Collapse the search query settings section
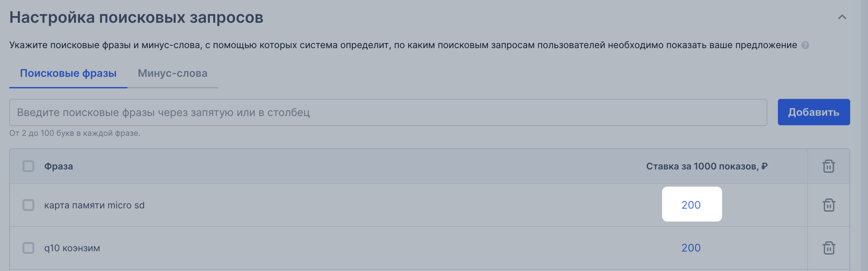Image resolution: width=868 pixels, height=271 pixels. (842, 17)
